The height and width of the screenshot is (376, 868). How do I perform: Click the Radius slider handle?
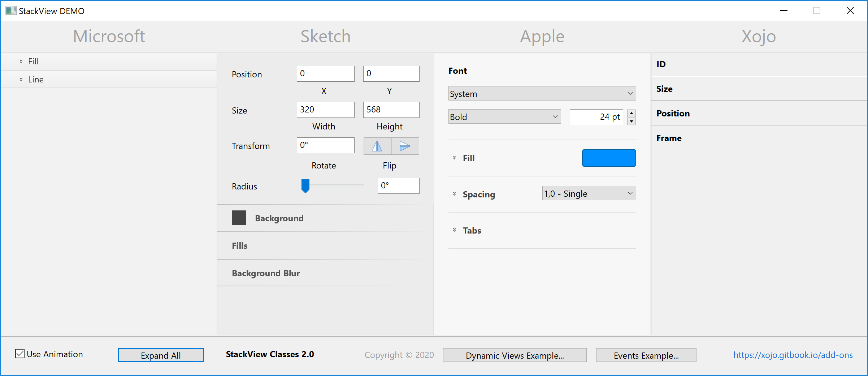coord(305,186)
